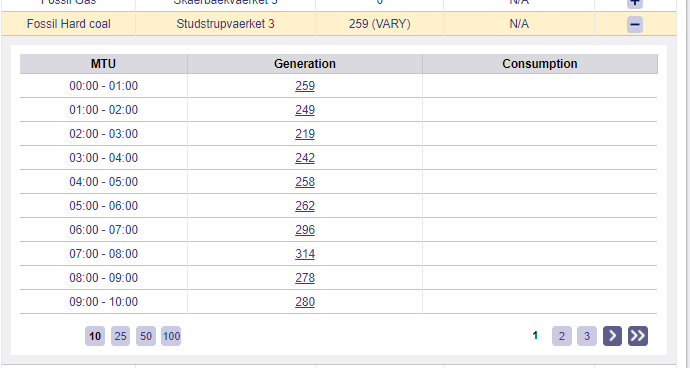
Task: Select the 03:00 - 04:00 time cell
Action: point(103,158)
